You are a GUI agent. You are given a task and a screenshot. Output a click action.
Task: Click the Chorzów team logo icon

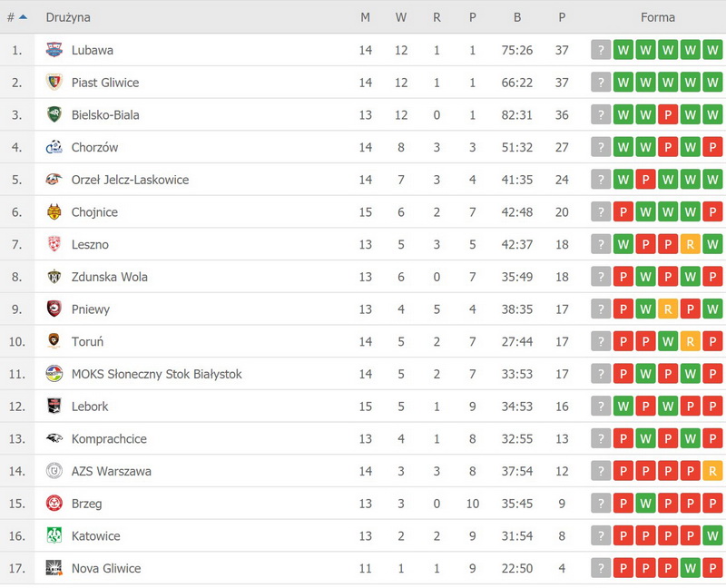coord(54,147)
